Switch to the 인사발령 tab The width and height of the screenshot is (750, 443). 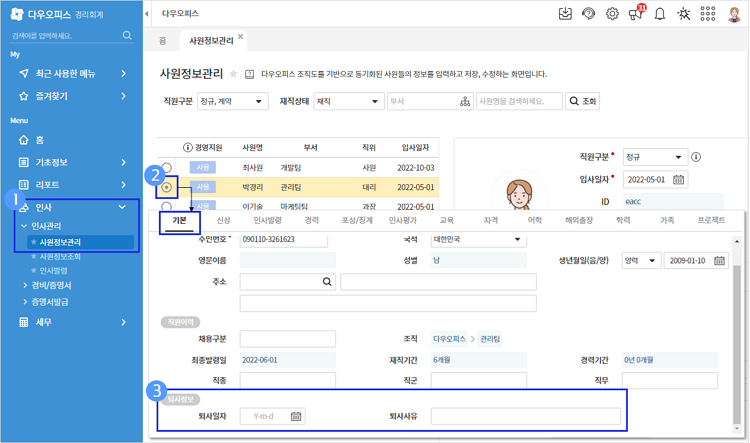point(267,220)
